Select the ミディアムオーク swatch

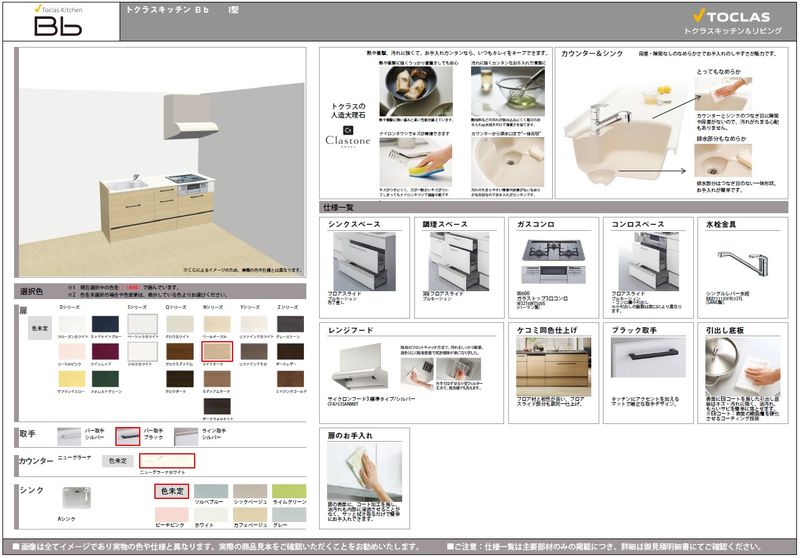coord(217,379)
